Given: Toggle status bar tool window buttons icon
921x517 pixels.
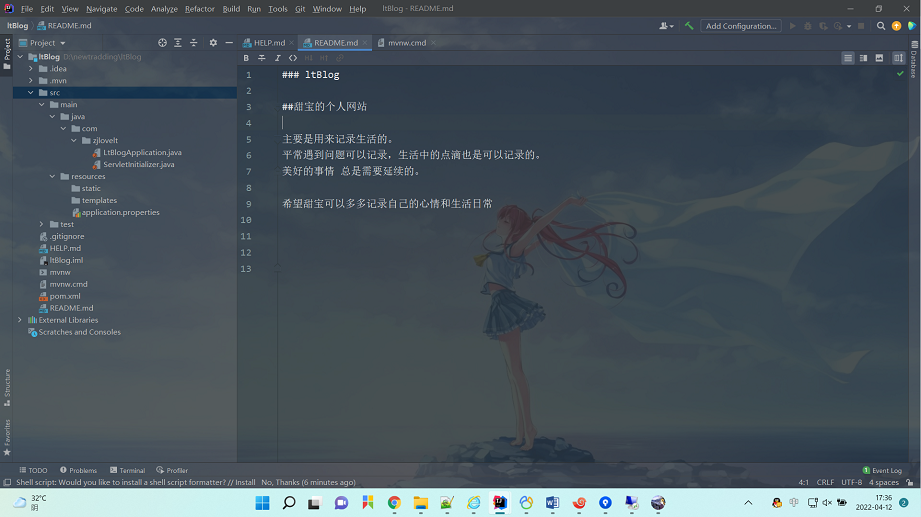Looking at the screenshot, I should pyautogui.click(x=7, y=482).
